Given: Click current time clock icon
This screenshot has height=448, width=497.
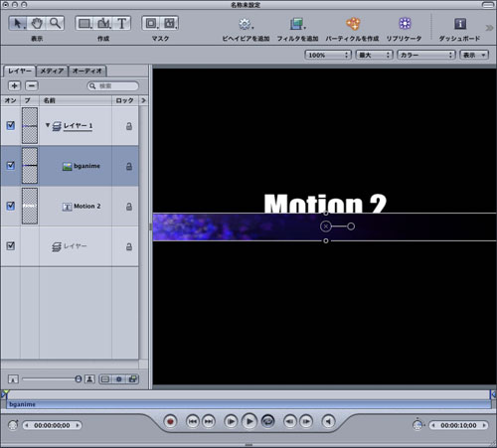Looking at the screenshot, I should 13,425.
